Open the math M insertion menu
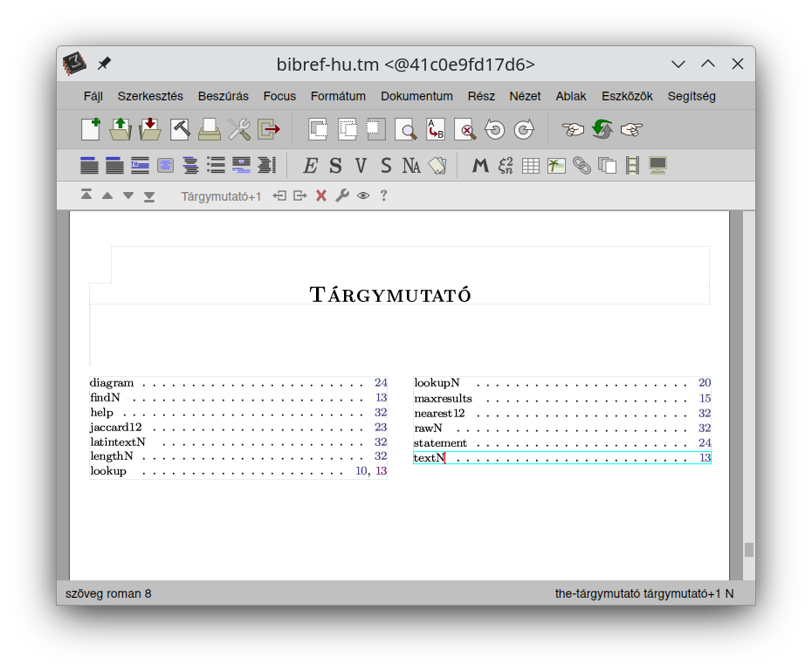Viewport: 812px width, 672px height. tap(480, 166)
